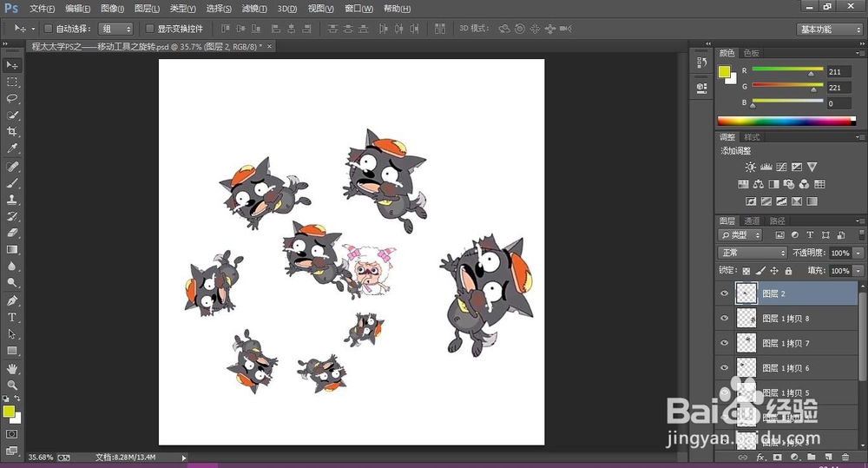Open the blend mode 正常 dropdown

(x=753, y=253)
